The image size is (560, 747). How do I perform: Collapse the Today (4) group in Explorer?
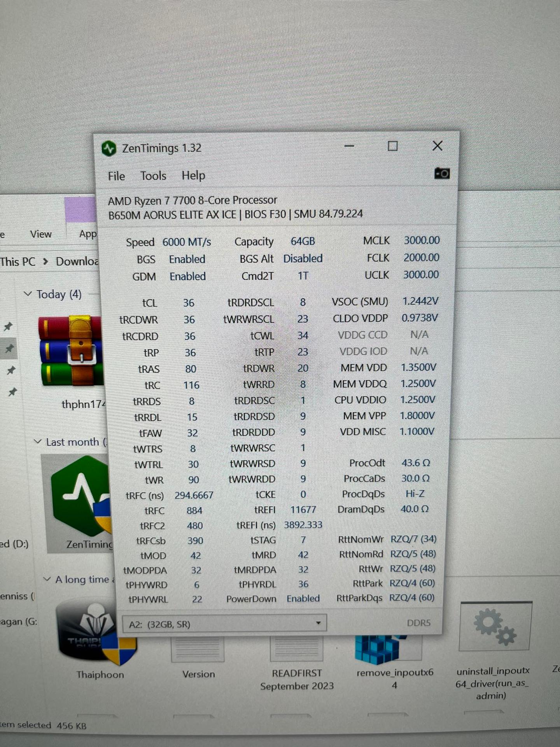28,294
